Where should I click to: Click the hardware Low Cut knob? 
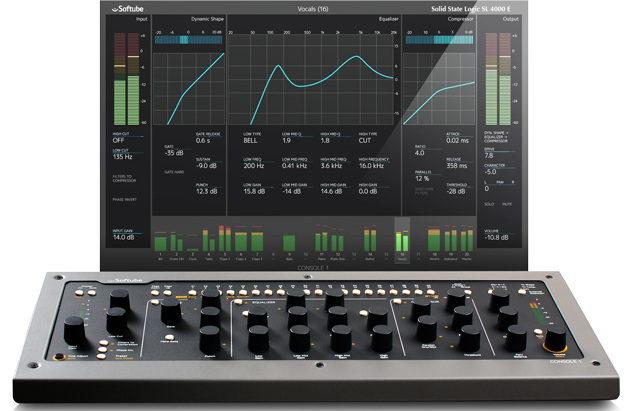[x=117, y=320]
